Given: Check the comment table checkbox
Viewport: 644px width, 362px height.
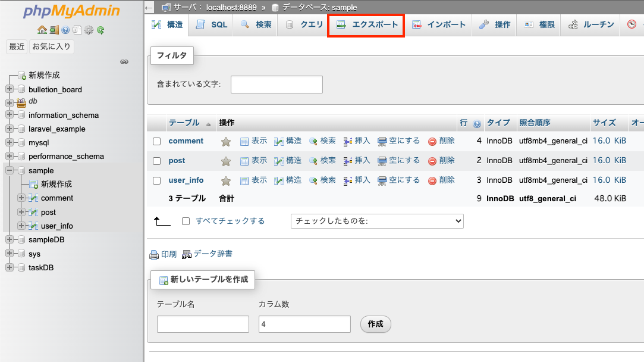Looking at the screenshot, I should pyautogui.click(x=156, y=141).
